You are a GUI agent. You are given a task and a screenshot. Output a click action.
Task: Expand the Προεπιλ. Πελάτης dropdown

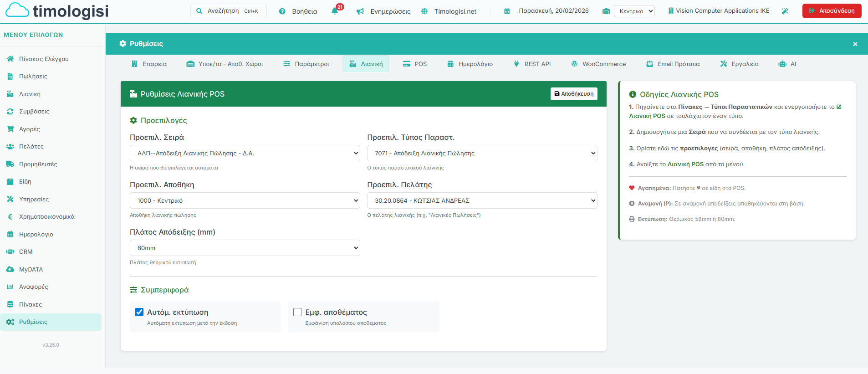click(482, 200)
